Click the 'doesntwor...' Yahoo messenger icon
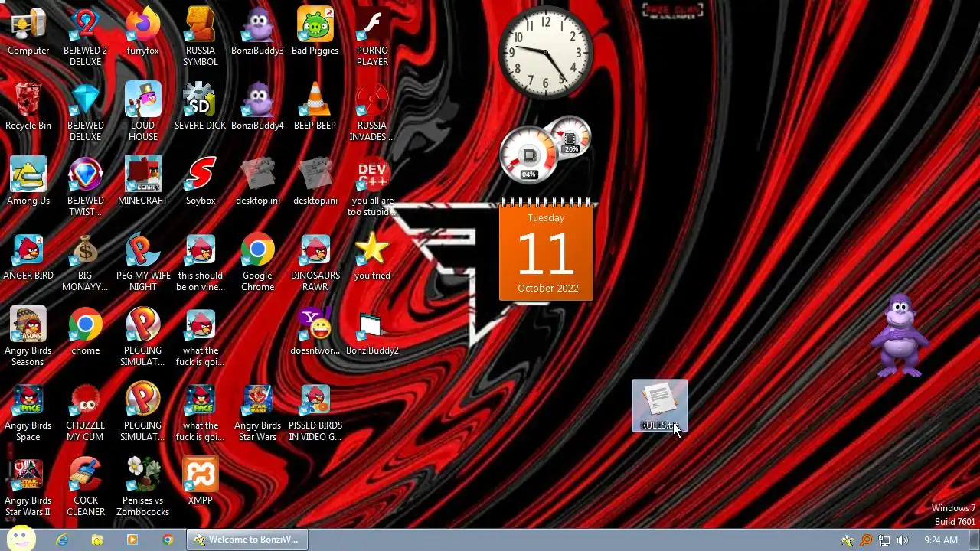The height and width of the screenshot is (551, 980). [315, 331]
